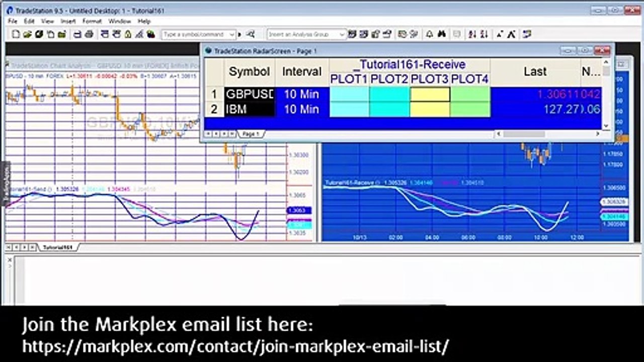This screenshot has height=362, width=644.
Task: Click the PLOT2 column header
Action: [389, 79]
